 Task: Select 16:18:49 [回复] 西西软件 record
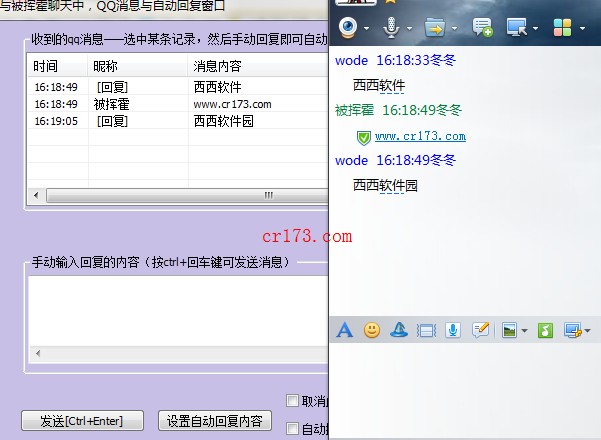pyautogui.click(x=178, y=87)
